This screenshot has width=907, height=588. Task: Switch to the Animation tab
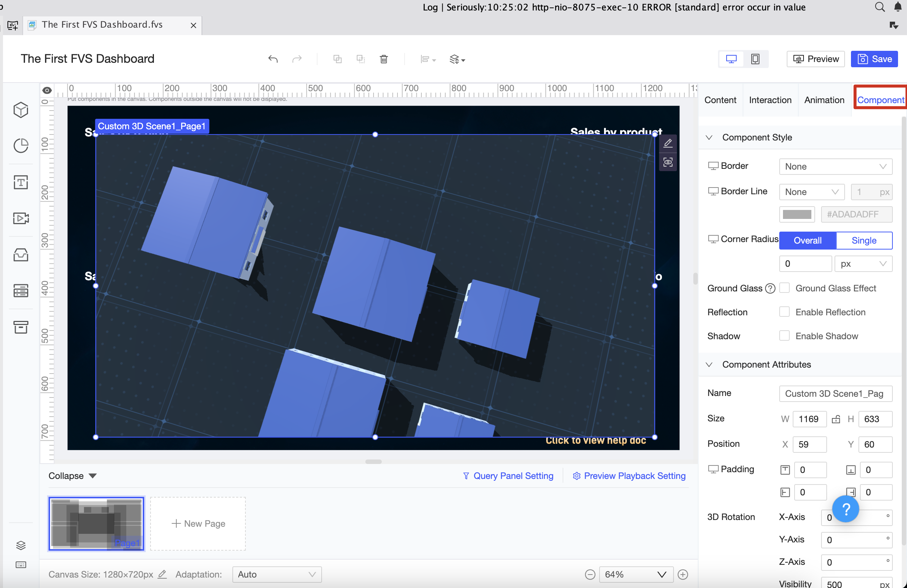pos(824,100)
